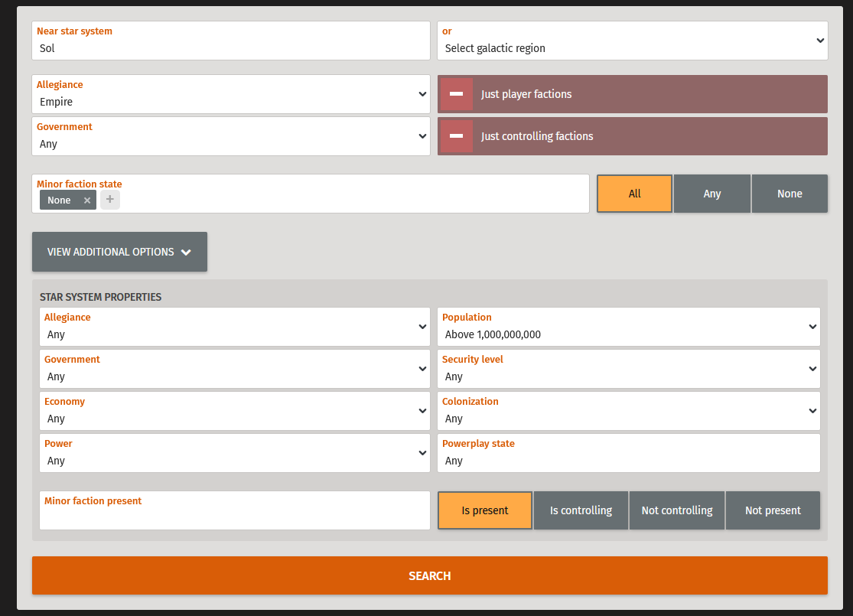Viewport: 853px width, 616px height.
Task: Choose the Not present faction option
Action: click(x=773, y=510)
